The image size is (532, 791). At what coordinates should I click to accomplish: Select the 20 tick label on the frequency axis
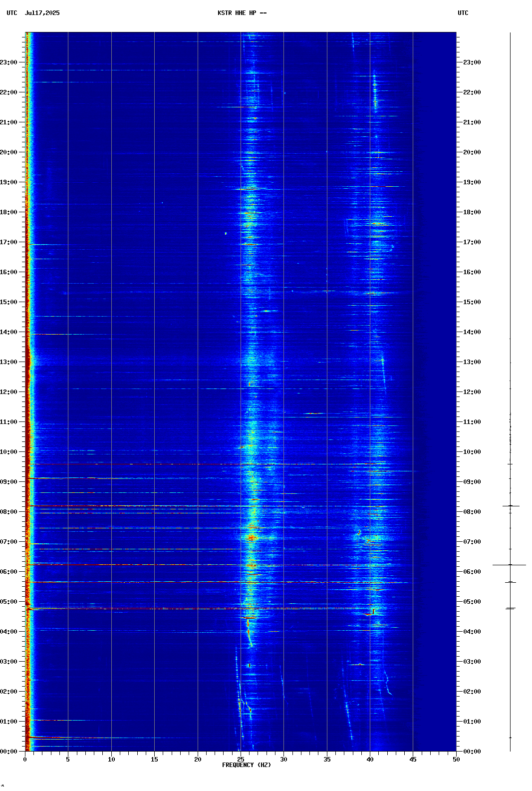coord(198,760)
